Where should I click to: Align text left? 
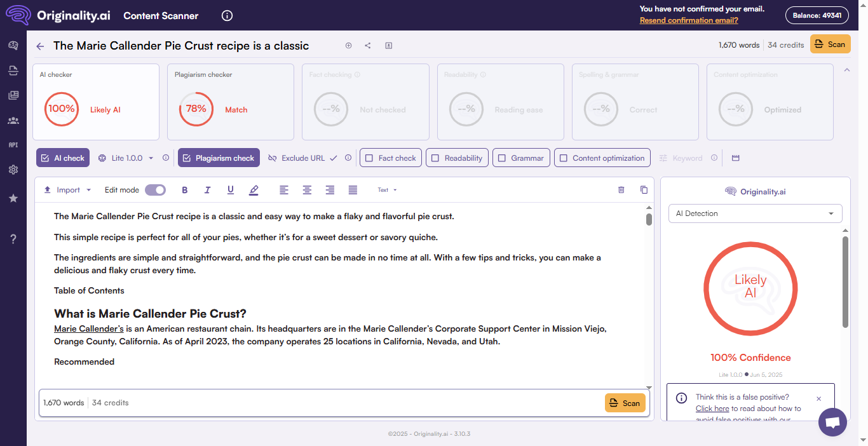pos(284,190)
